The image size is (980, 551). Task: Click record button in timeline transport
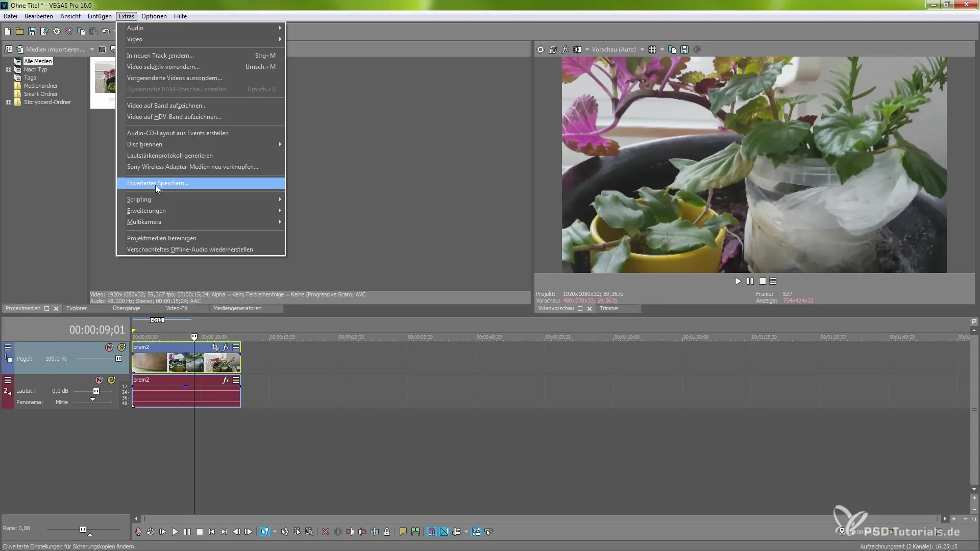click(138, 532)
